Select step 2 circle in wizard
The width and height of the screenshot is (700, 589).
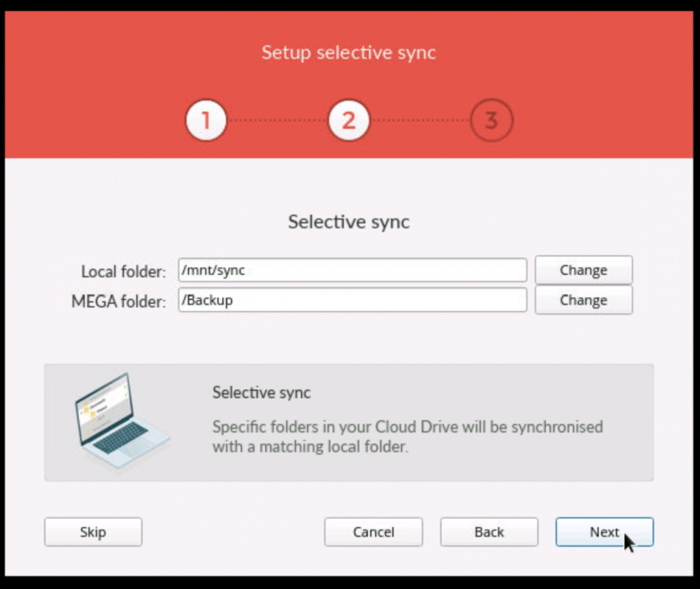pos(349,120)
